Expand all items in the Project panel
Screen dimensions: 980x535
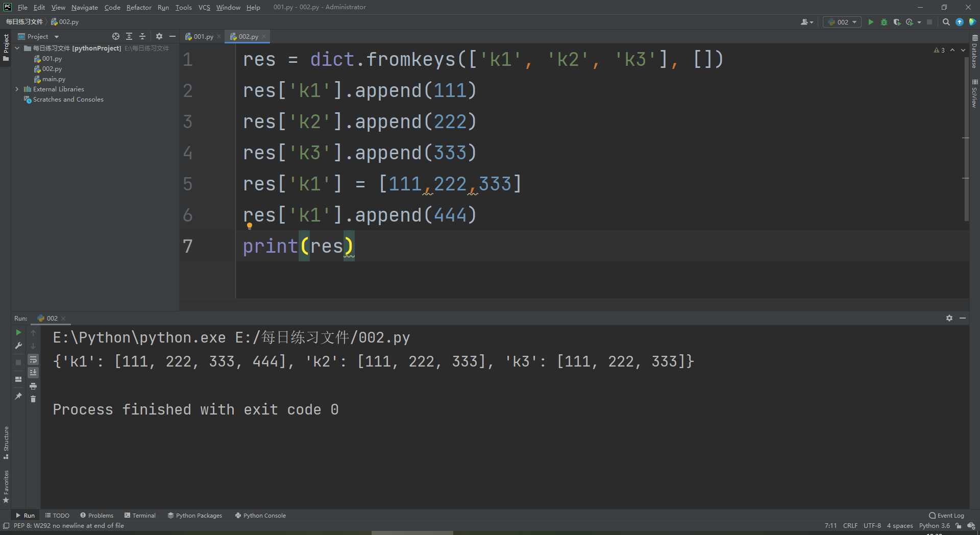coord(129,36)
